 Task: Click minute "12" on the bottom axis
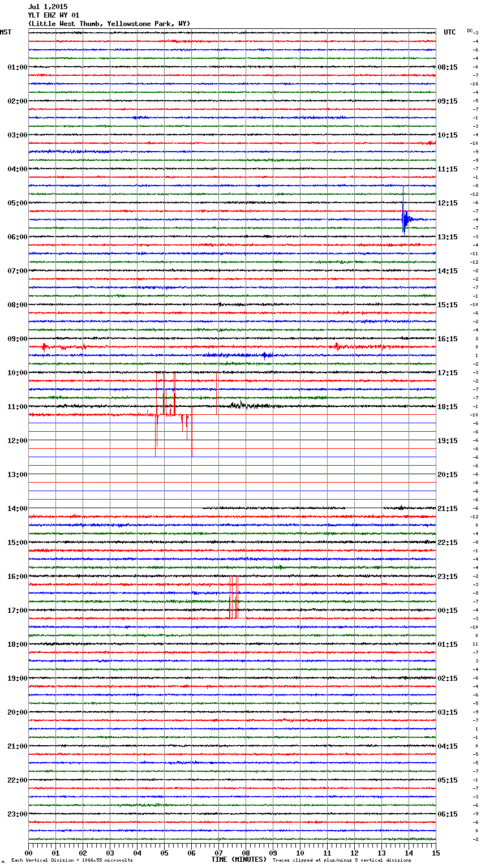[354, 853]
